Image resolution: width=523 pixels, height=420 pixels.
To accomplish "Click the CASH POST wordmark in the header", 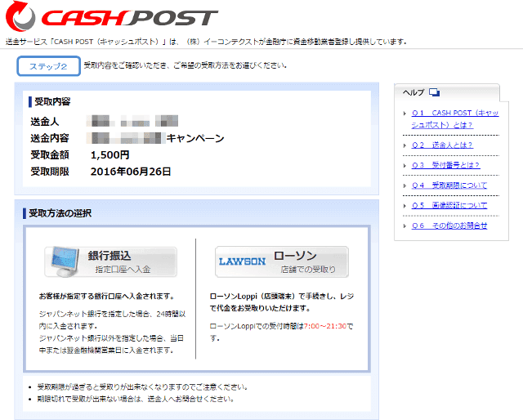I will pyautogui.click(x=129, y=18).
